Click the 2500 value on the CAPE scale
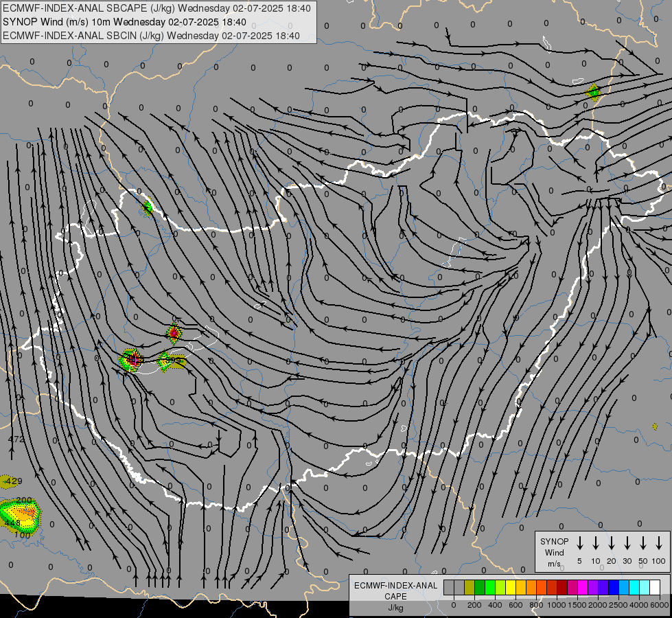 (x=618, y=605)
